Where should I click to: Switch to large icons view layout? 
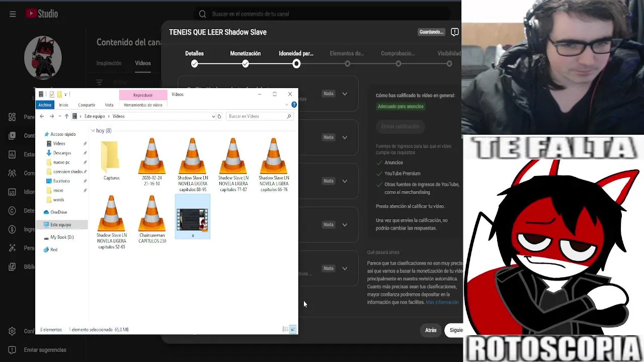(293, 329)
